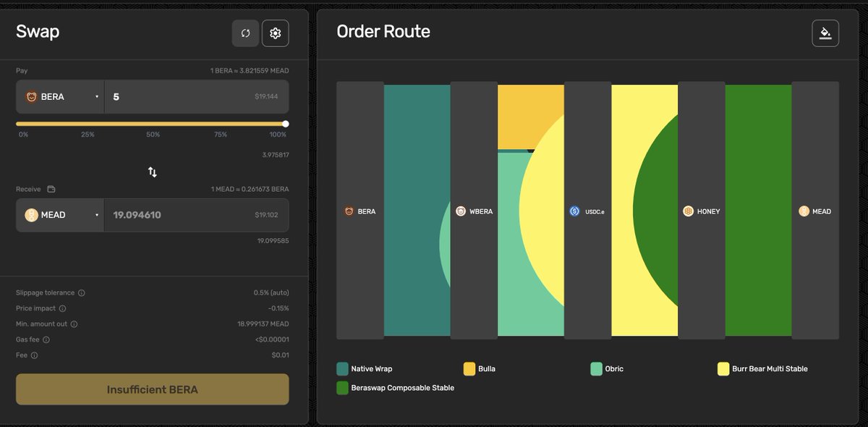Image resolution: width=868 pixels, height=427 pixels.
Task: Set amount slider to 0% mark
Action: [x=24, y=135]
